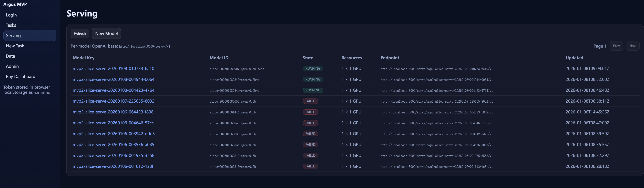Viewport: 644px width, 188px height.
Task: Open model mvp2-alice-serve-20260106-003942-dde5
Action: point(114,134)
